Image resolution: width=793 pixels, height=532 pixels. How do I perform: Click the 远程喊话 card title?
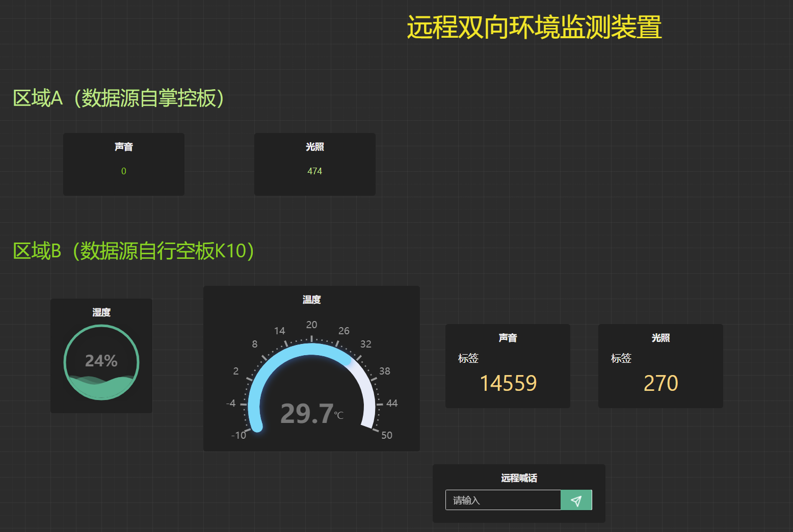tap(519, 478)
